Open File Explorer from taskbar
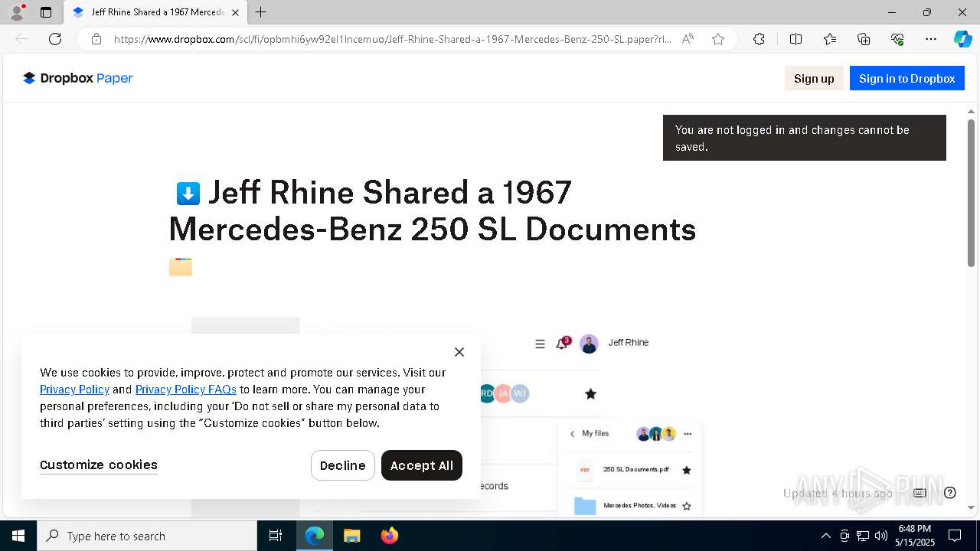The height and width of the screenshot is (551, 980). point(352,536)
